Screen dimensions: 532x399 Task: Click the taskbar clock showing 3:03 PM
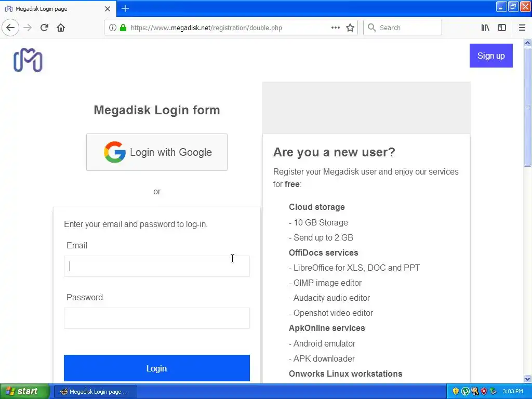tap(513, 392)
